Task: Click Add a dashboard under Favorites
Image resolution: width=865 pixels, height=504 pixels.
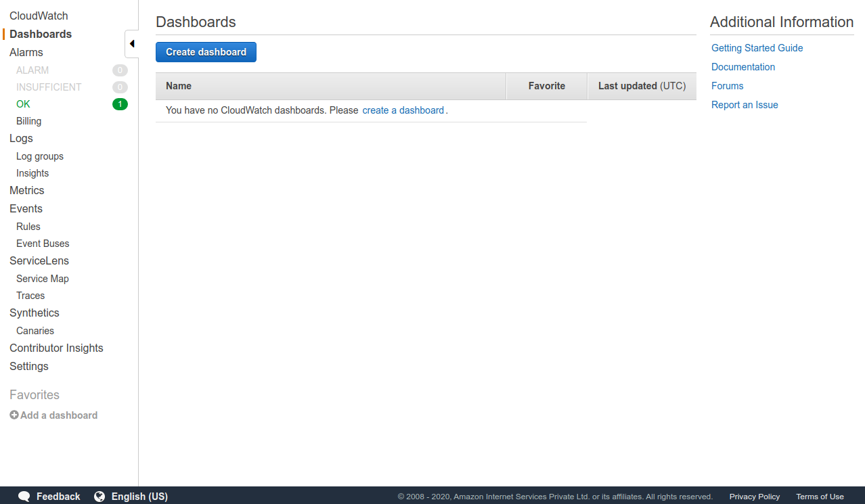Action: click(x=59, y=415)
